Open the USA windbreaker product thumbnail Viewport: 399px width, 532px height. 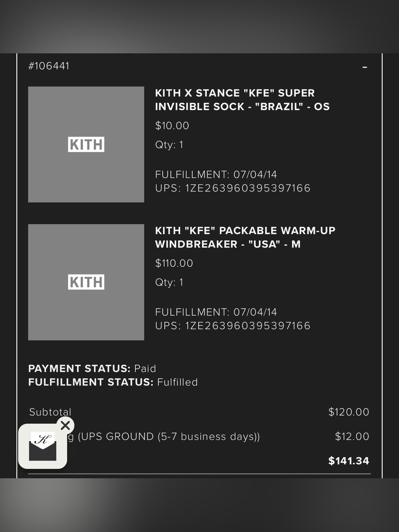click(86, 282)
